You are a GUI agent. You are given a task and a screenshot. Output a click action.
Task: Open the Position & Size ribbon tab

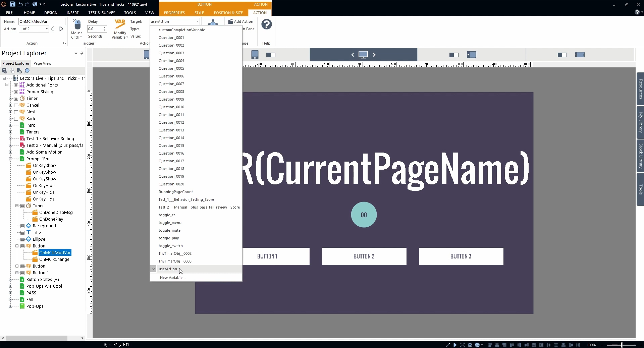pos(228,13)
